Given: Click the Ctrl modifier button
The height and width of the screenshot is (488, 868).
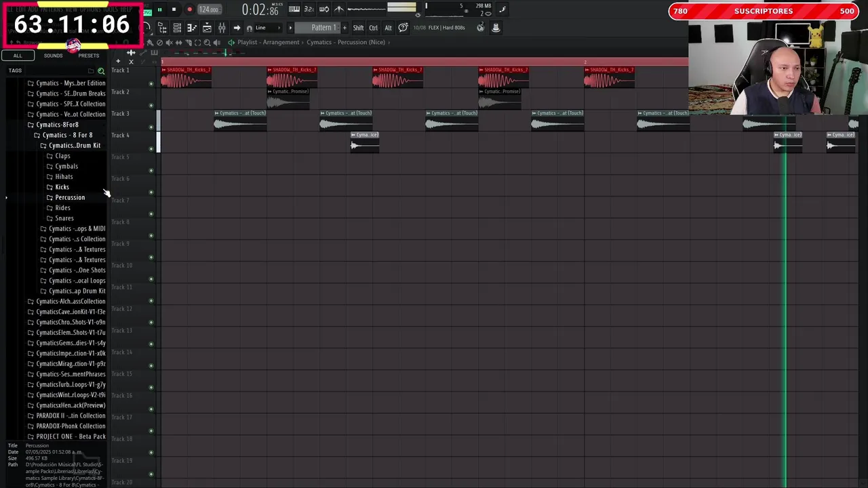Looking at the screenshot, I should (373, 28).
